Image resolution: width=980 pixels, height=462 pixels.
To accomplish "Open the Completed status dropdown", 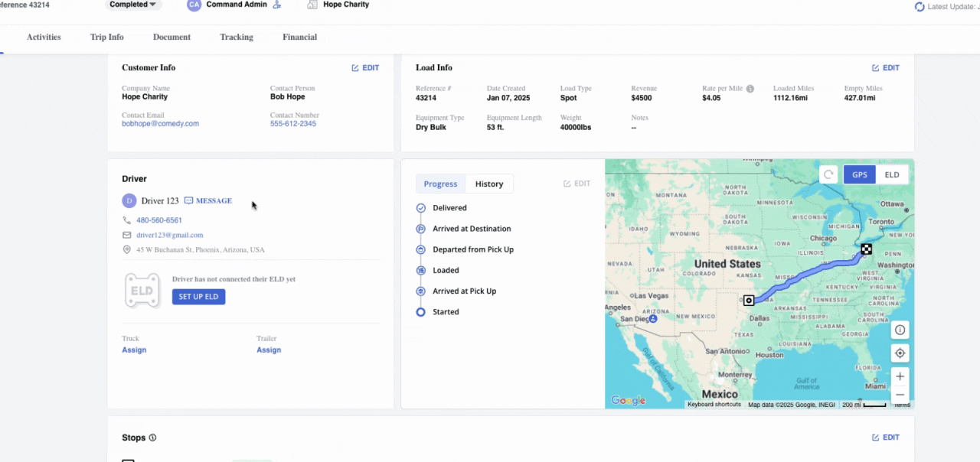I will click(x=132, y=5).
